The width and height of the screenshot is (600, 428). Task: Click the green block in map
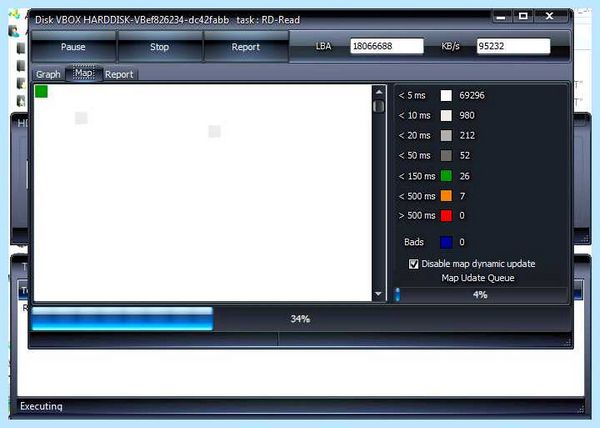[41, 92]
